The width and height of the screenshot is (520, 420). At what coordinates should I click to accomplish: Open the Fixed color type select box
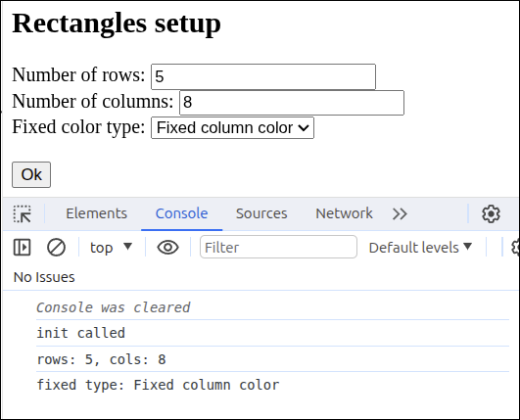point(232,127)
